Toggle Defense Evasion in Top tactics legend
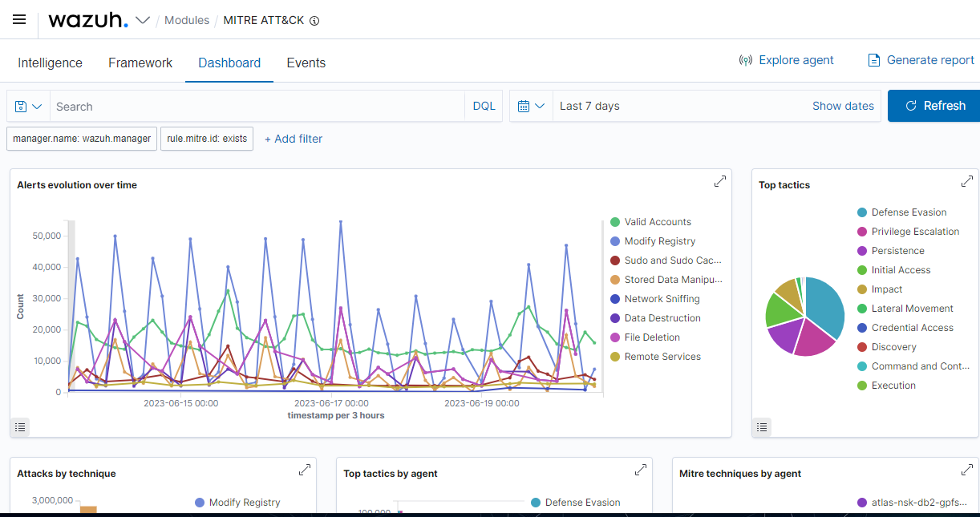Screen dimensions: 980x517 coord(909,212)
